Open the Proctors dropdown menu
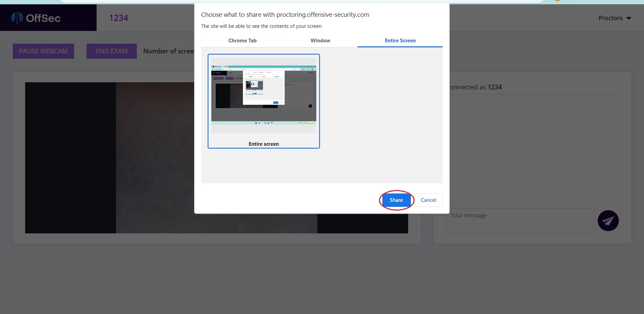This screenshot has height=314, width=644. 615,18
